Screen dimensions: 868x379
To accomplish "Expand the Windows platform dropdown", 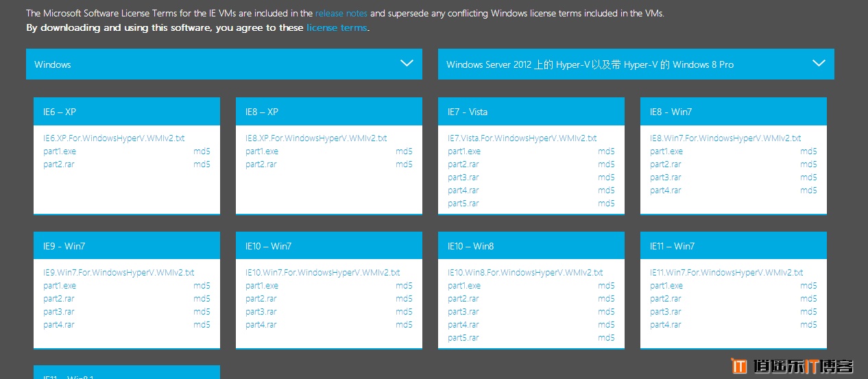I will pos(224,64).
